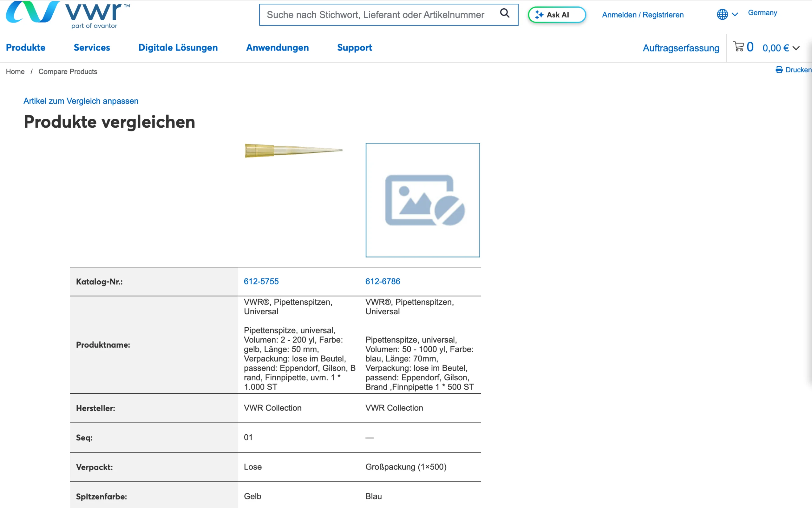Click the Seq value 01
The width and height of the screenshot is (812, 508).
click(248, 438)
